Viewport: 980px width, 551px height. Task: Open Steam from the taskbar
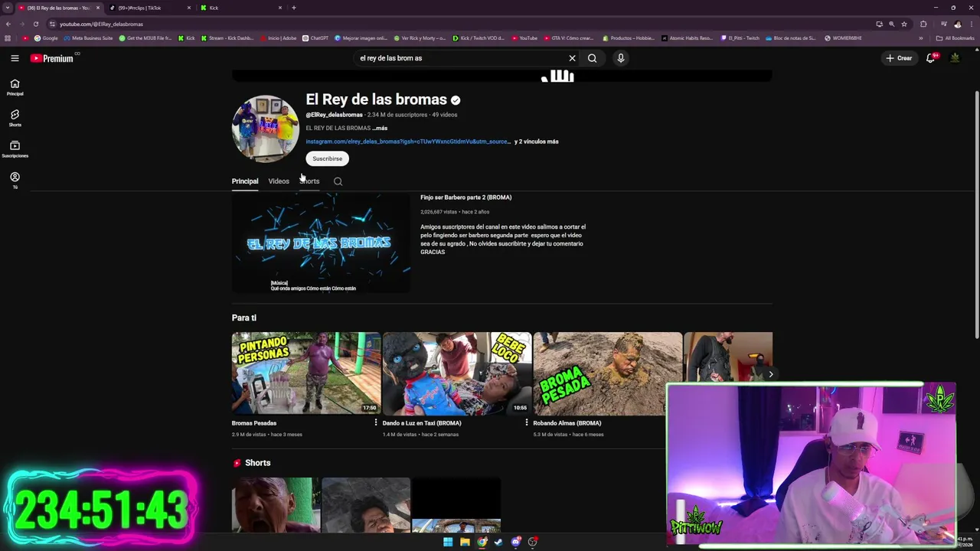[498, 542]
